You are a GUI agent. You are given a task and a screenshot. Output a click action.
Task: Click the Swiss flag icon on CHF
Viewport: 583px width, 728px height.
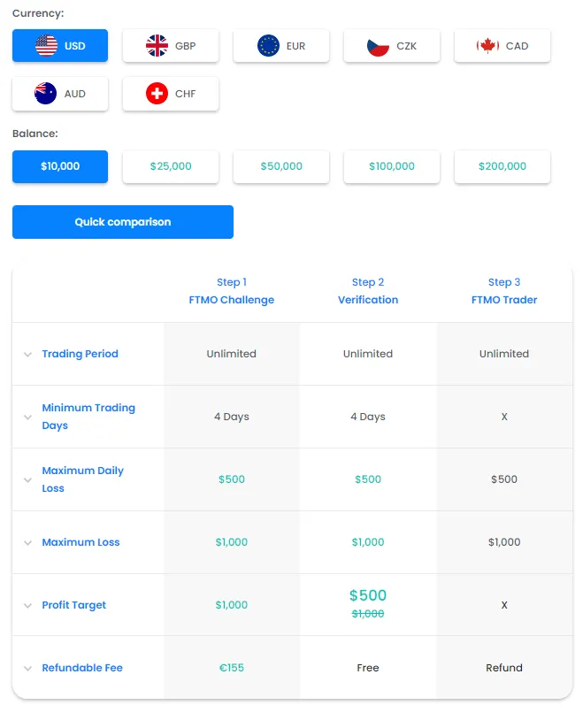coord(157,93)
